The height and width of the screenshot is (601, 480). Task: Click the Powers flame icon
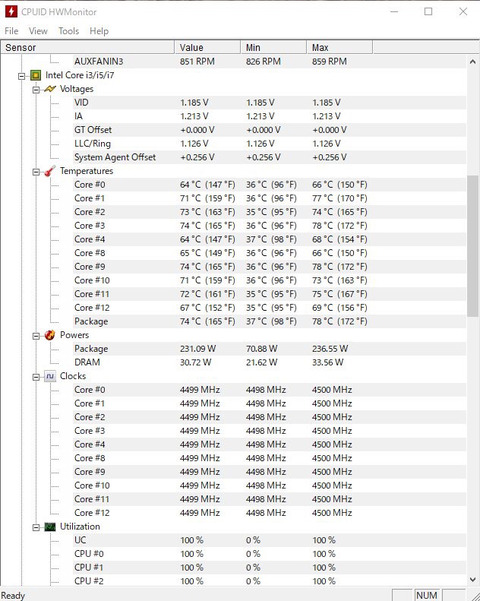click(50, 335)
